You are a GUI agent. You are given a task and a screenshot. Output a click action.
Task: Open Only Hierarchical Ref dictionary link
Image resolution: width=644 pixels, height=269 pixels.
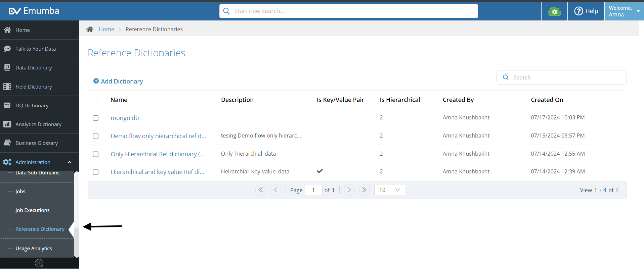pyautogui.click(x=158, y=154)
